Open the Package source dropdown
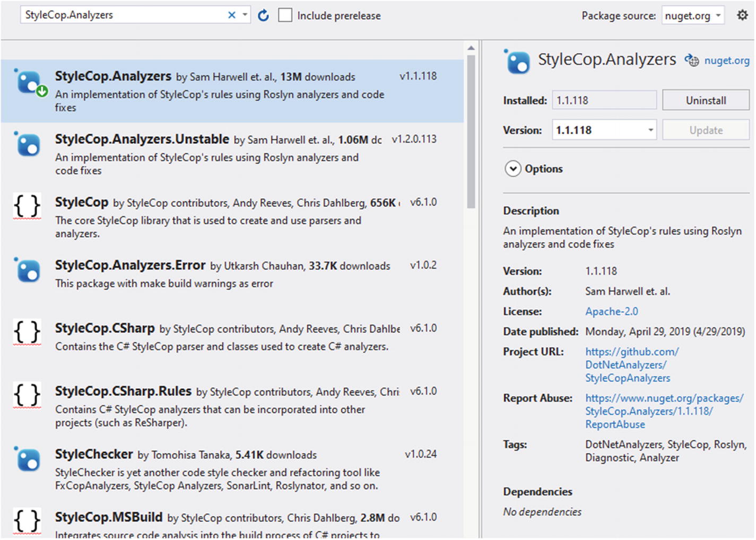This screenshot has width=756, height=540. pos(693,15)
